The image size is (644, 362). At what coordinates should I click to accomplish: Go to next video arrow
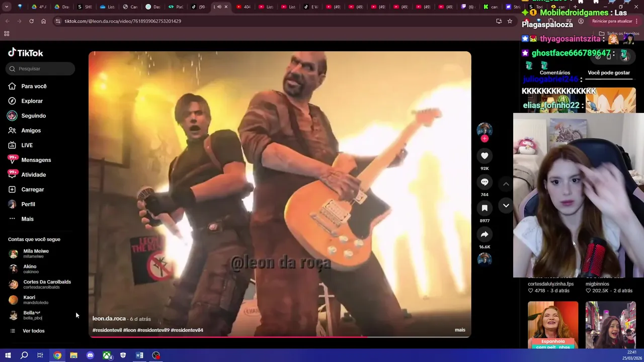coord(506,206)
